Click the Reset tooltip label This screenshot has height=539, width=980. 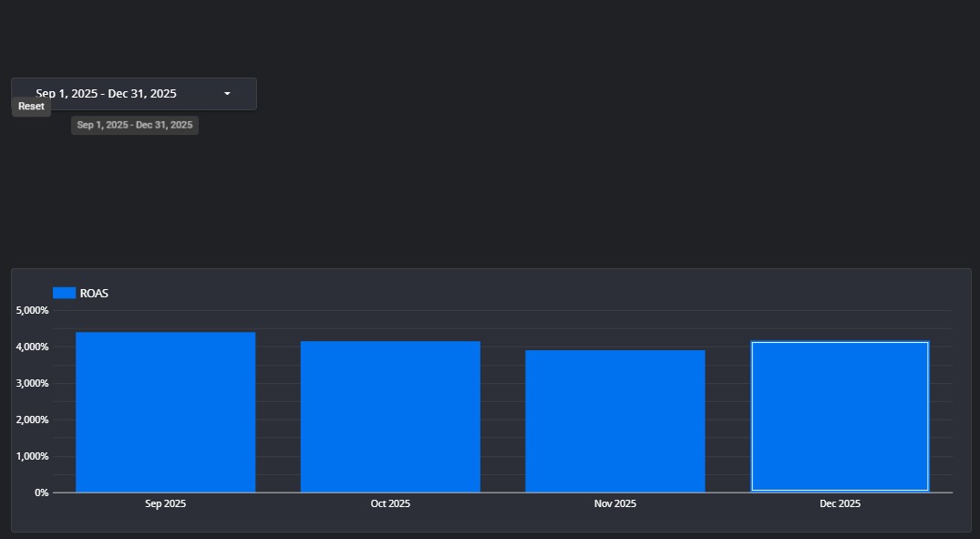(x=31, y=107)
